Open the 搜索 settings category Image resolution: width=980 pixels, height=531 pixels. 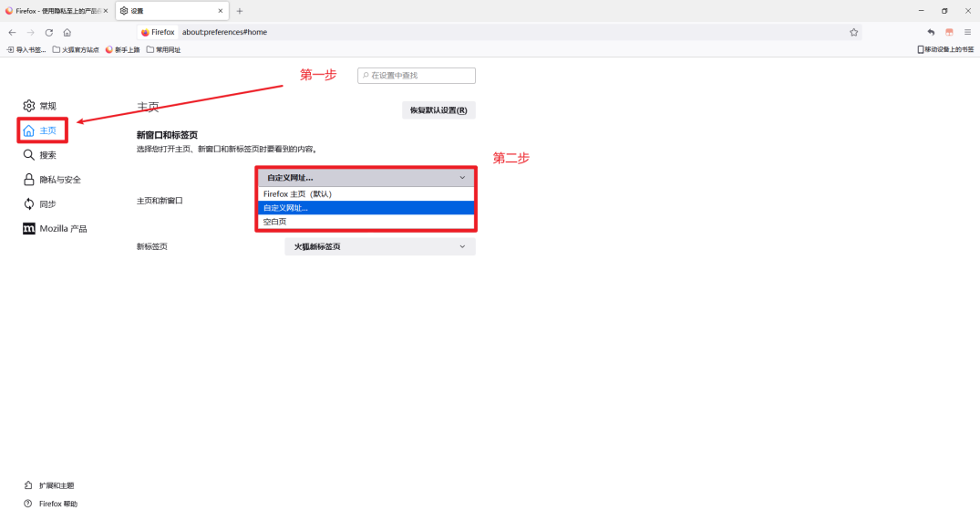[40, 155]
